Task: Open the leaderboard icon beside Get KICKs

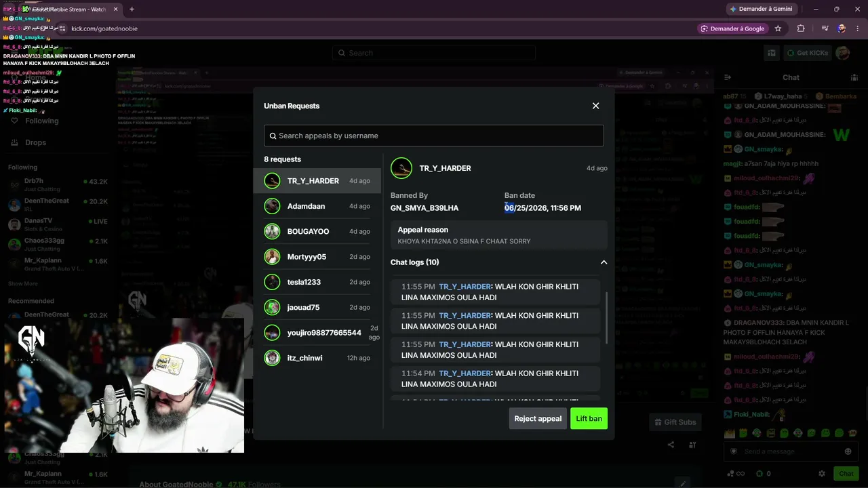Action: [772, 53]
